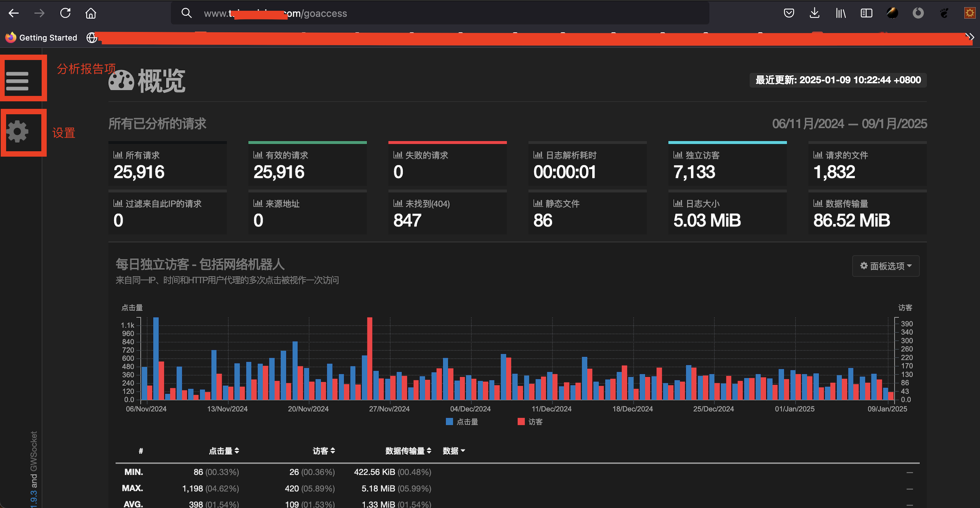980x508 pixels.
Task: Sort table by 点击量 column
Action: (224, 451)
